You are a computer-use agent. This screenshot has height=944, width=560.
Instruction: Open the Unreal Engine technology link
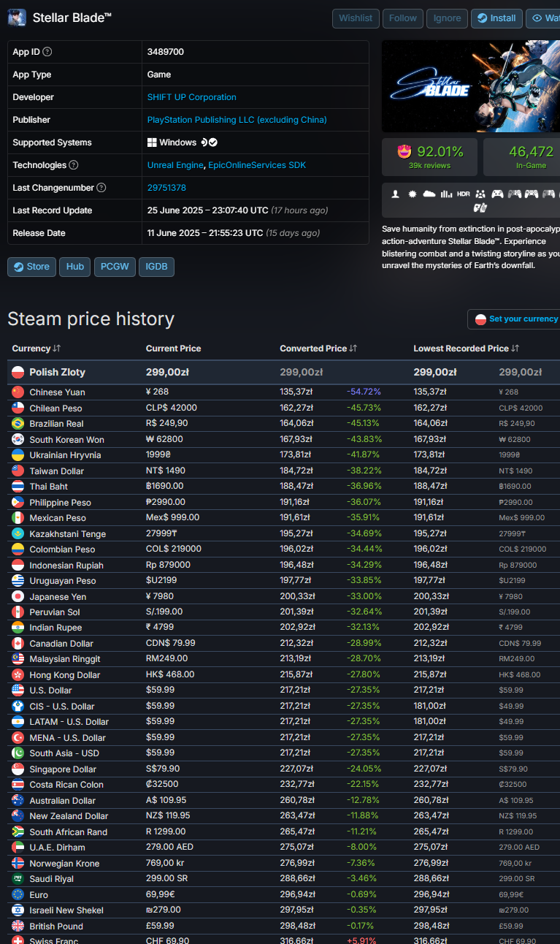[x=175, y=165]
